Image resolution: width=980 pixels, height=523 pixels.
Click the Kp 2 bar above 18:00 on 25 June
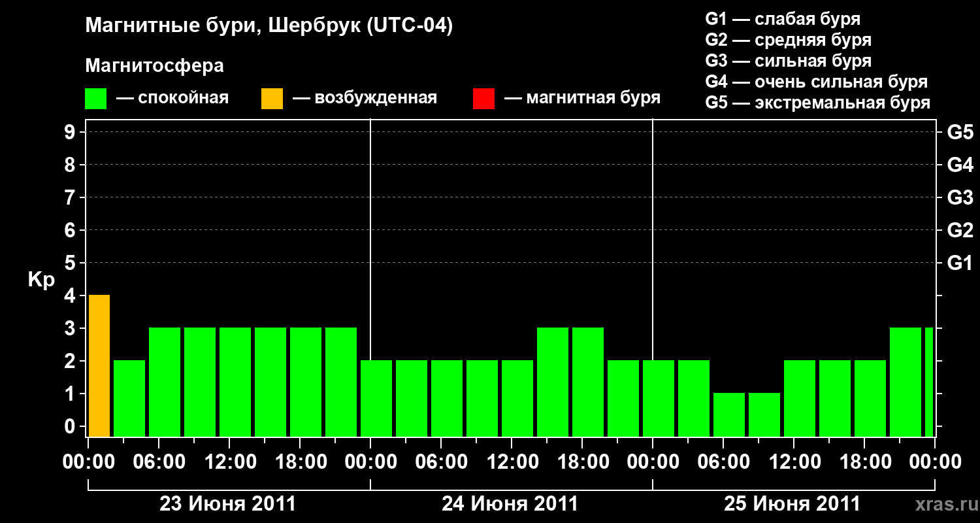click(x=870, y=398)
